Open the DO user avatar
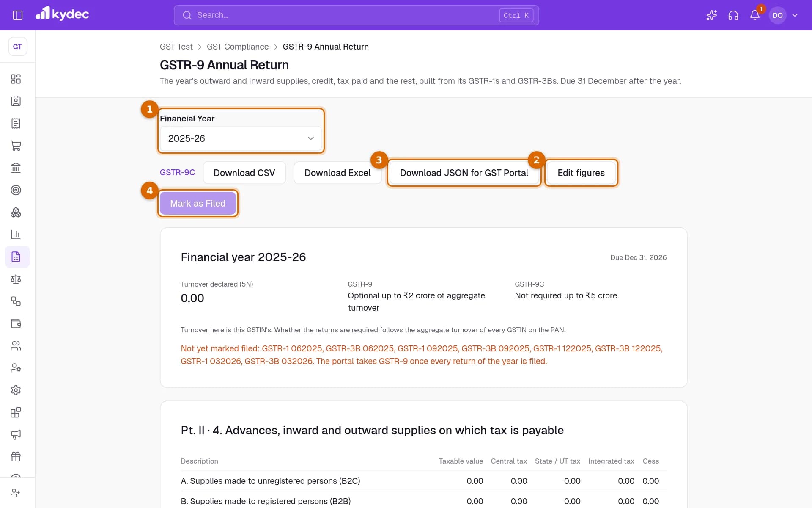The height and width of the screenshot is (508, 812). pos(777,15)
